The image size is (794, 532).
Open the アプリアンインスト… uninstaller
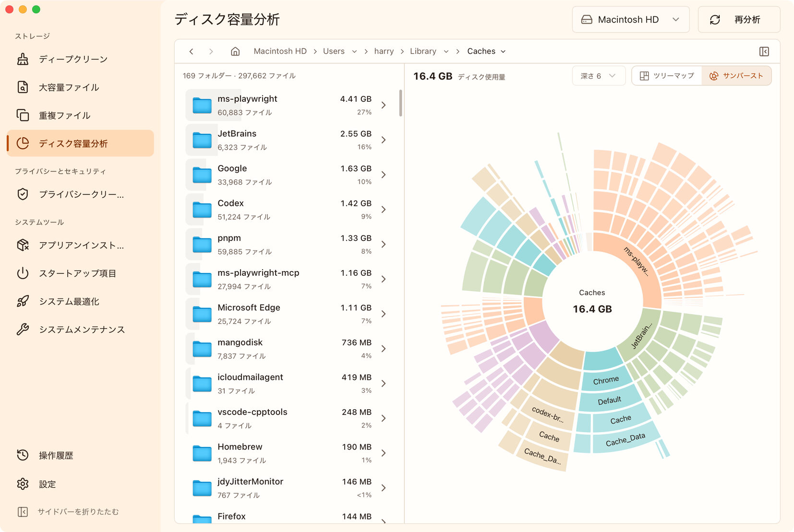[x=80, y=245]
